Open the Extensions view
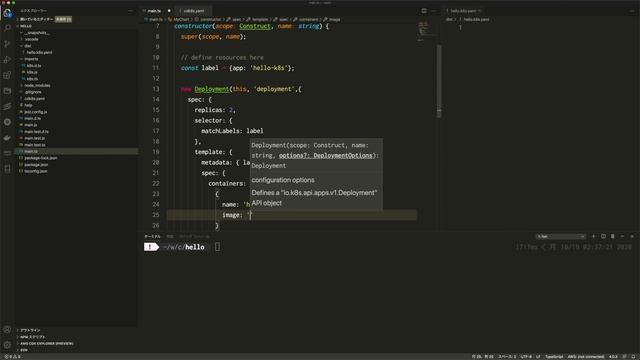 [x=7, y=75]
